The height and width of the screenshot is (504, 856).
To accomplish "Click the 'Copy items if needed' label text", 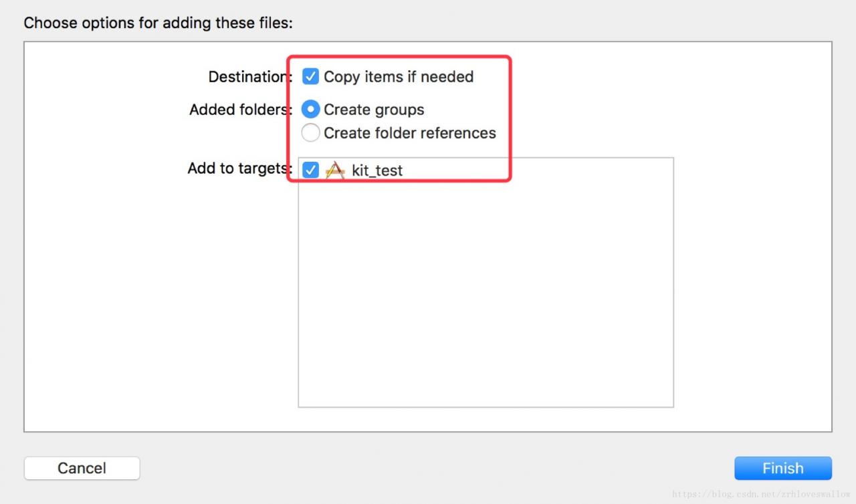I will (x=399, y=77).
